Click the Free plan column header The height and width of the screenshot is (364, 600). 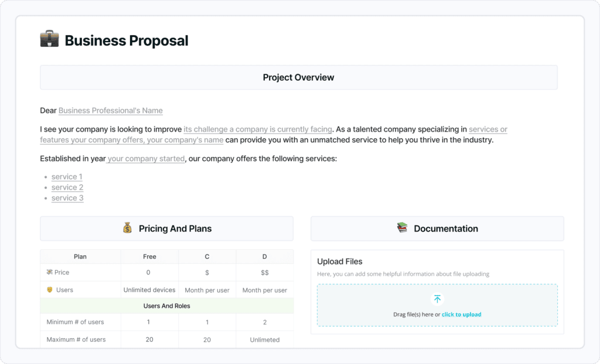tap(149, 256)
